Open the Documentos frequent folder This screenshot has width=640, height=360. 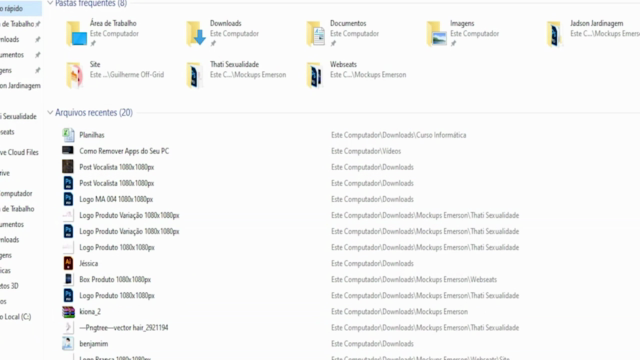pos(343,33)
